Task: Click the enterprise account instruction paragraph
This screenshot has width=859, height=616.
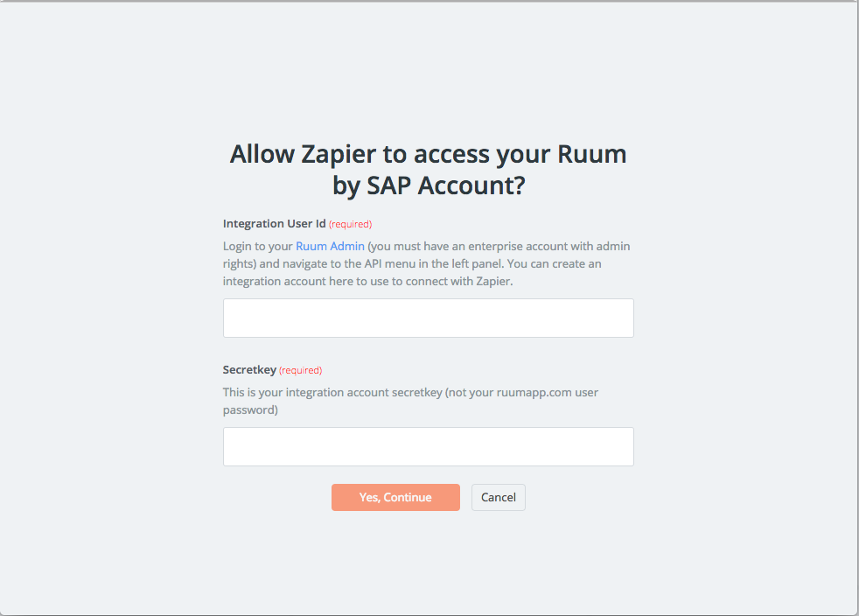Action: (x=426, y=263)
